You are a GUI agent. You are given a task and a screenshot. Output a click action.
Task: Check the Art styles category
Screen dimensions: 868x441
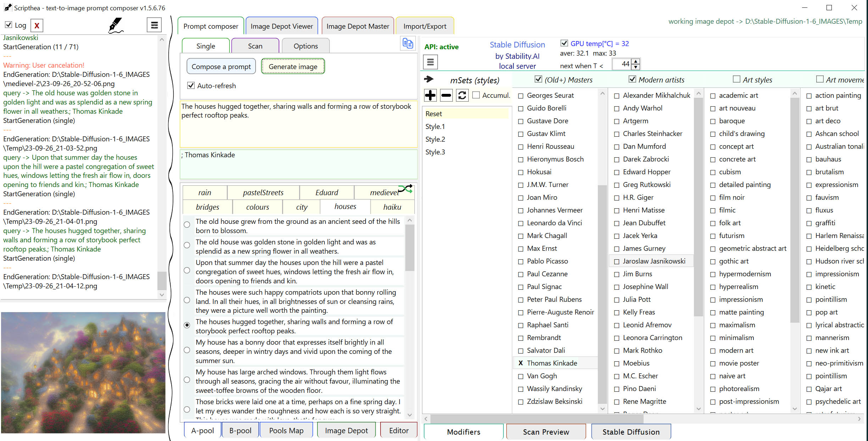(x=736, y=79)
